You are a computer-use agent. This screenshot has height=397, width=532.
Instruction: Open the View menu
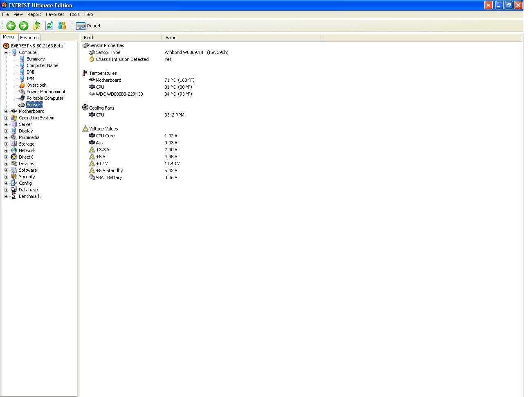[18, 14]
